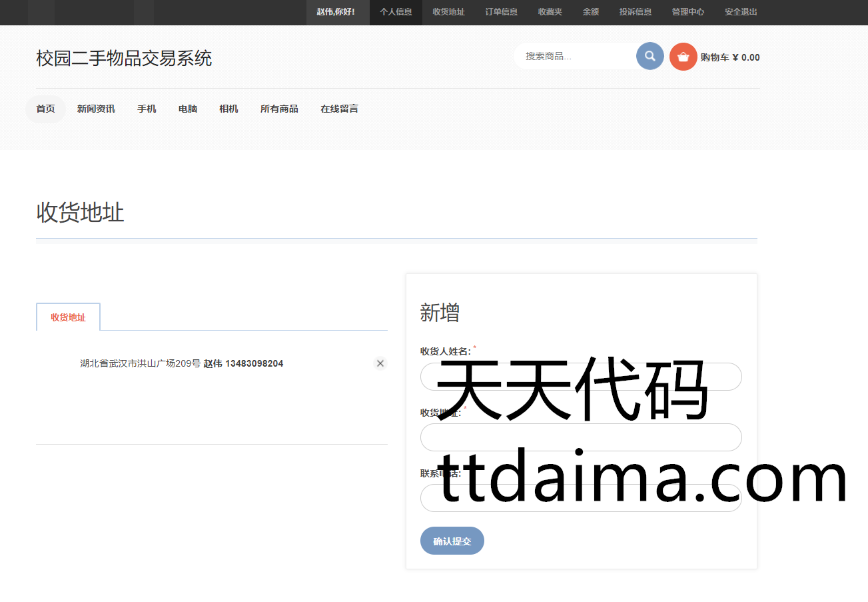Click the 收货人姓名 input field

(x=580, y=377)
